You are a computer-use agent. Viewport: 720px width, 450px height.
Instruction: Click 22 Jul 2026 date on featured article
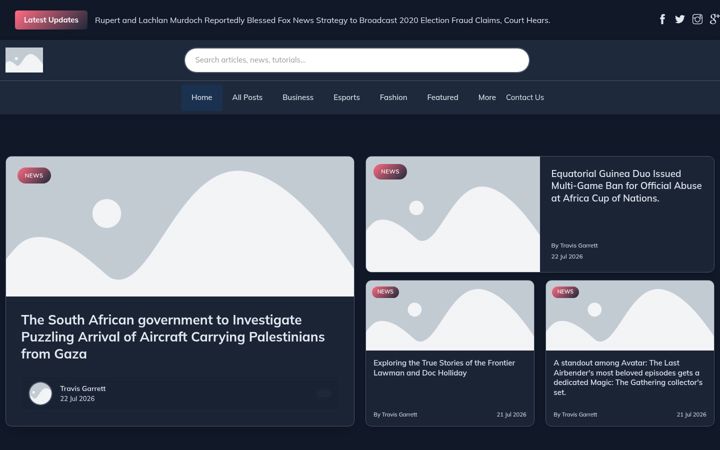tap(77, 399)
